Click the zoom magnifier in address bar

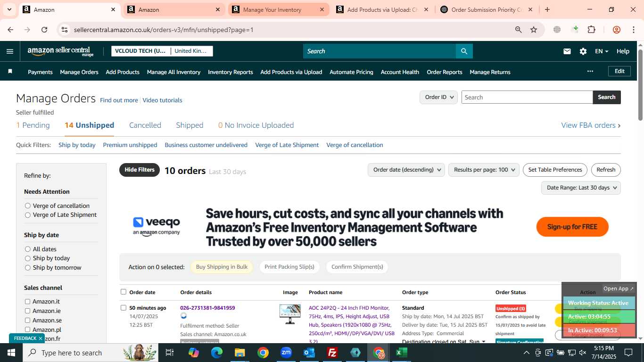point(519,30)
